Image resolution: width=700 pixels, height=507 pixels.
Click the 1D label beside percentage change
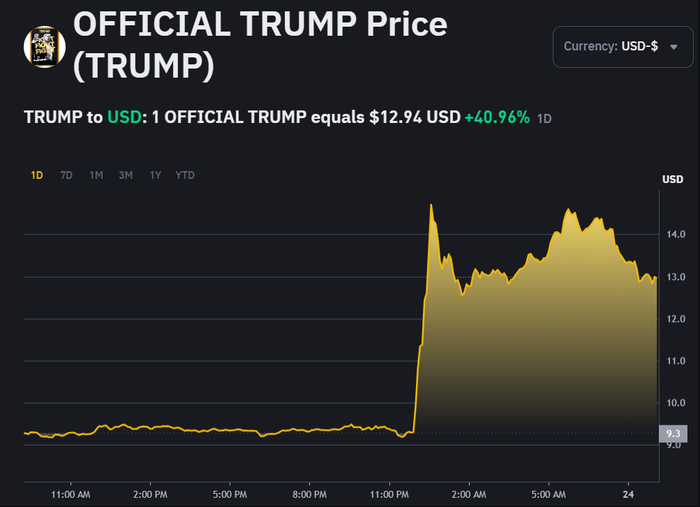(545, 118)
